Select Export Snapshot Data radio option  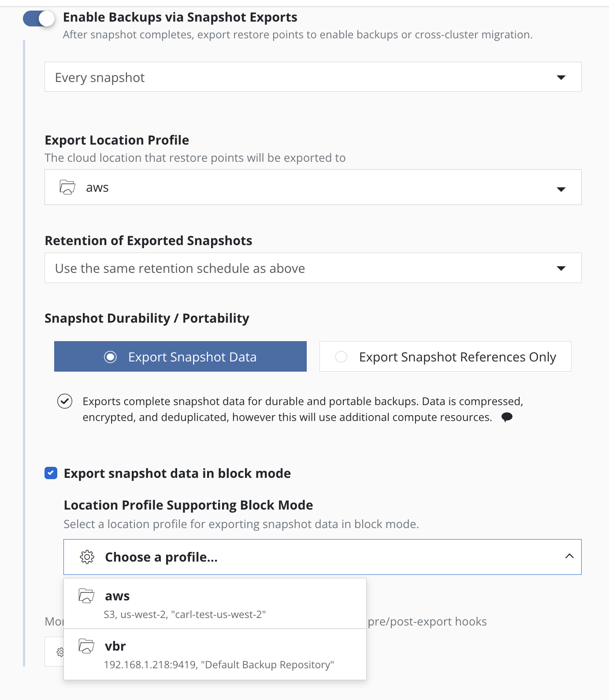pyautogui.click(x=111, y=357)
